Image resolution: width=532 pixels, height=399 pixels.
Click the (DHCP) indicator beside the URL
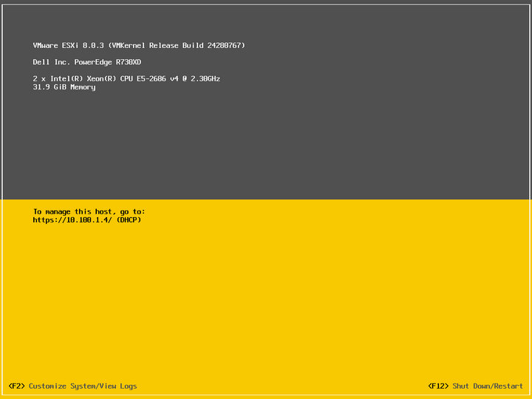tap(129, 219)
